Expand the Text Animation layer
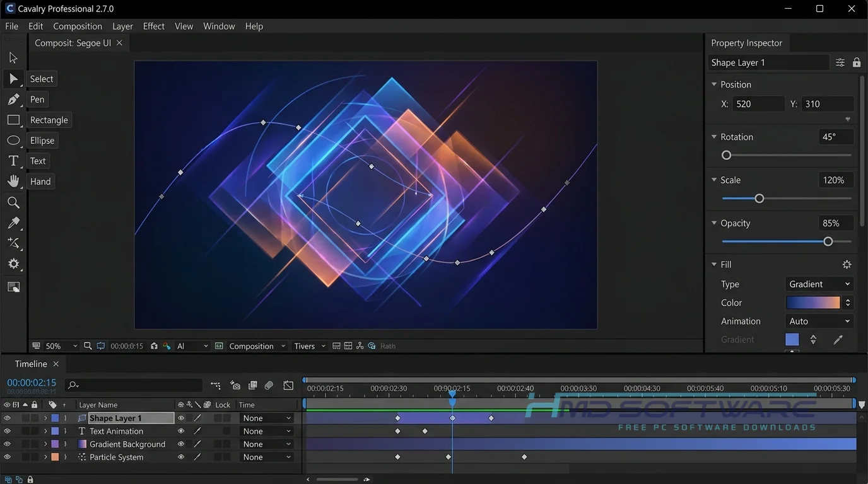The image size is (868, 484). pos(45,431)
